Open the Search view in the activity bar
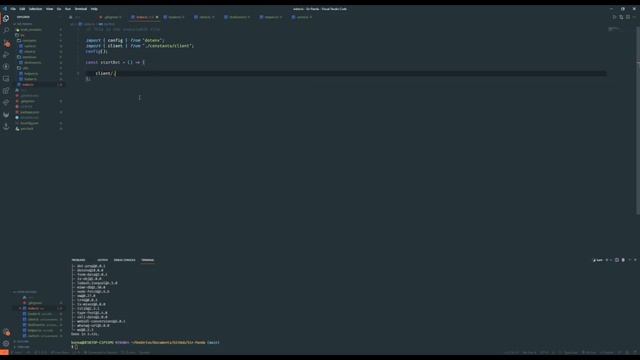640x360 pixels. click(6, 30)
